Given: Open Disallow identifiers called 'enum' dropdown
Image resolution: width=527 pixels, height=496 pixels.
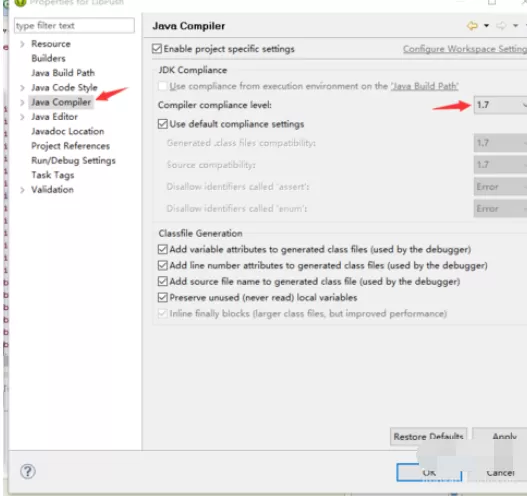Looking at the screenshot, I should coord(500,209).
